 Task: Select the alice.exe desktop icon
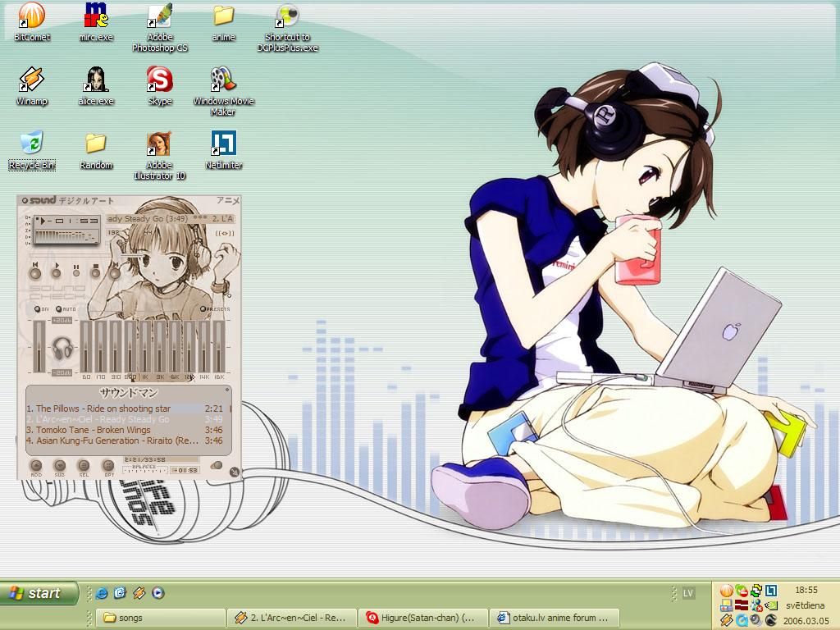pyautogui.click(x=96, y=86)
